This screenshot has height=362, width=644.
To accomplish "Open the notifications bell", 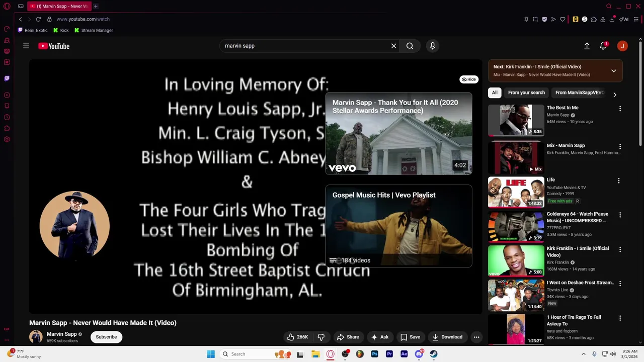I will (603, 46).
